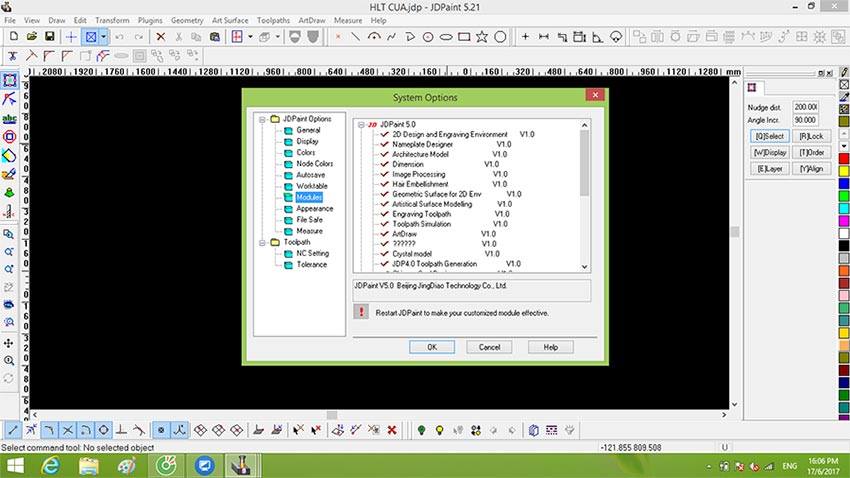The height and width of the screenshot is (478, 850).
Task: Collapse the Toolpath tree folder
Action: 262,243
